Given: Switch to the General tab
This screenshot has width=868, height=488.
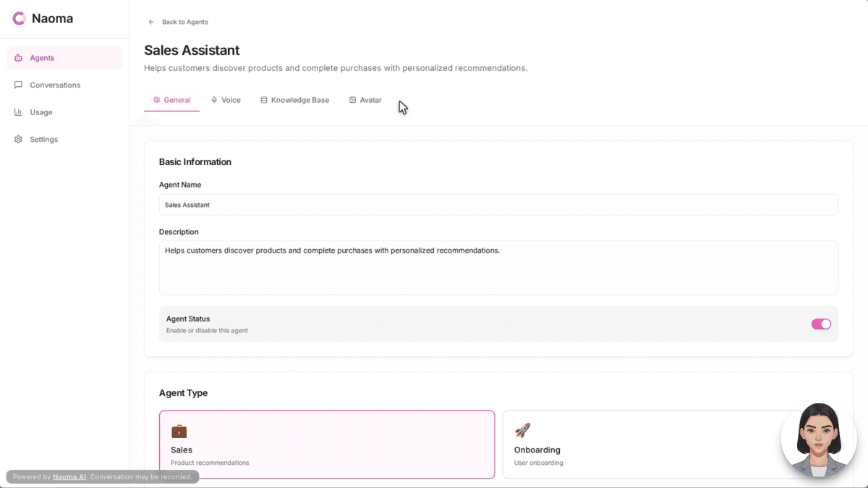Looking at the screenshot, I should pos(171,100).
